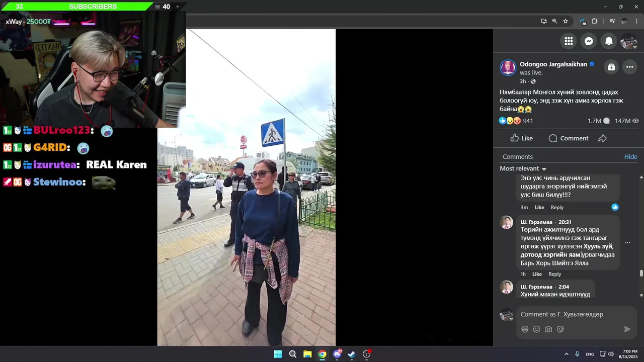Click the 1.7M comments count
644x362 pixels.
(x=598, y=121)
